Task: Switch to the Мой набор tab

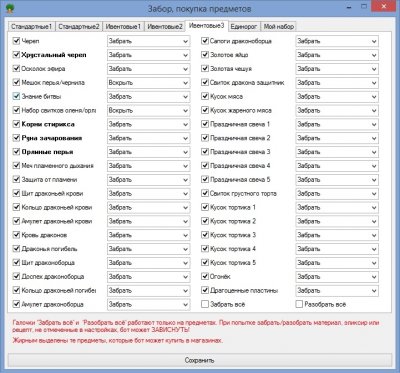Action: pos(279,27)
